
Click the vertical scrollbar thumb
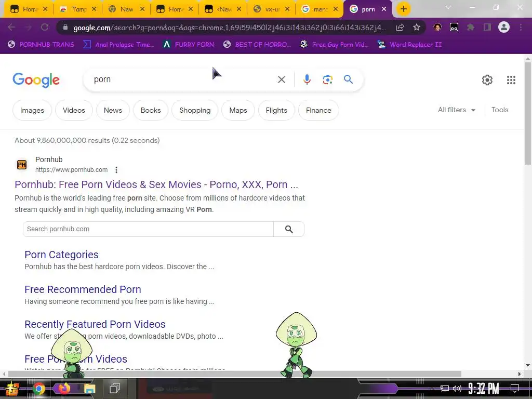528,114
